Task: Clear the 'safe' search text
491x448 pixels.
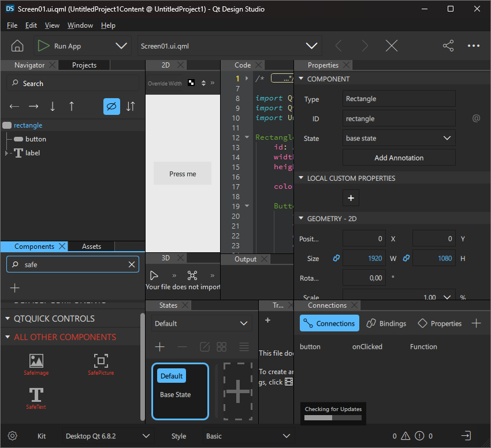Action: (x=132, y=264)
